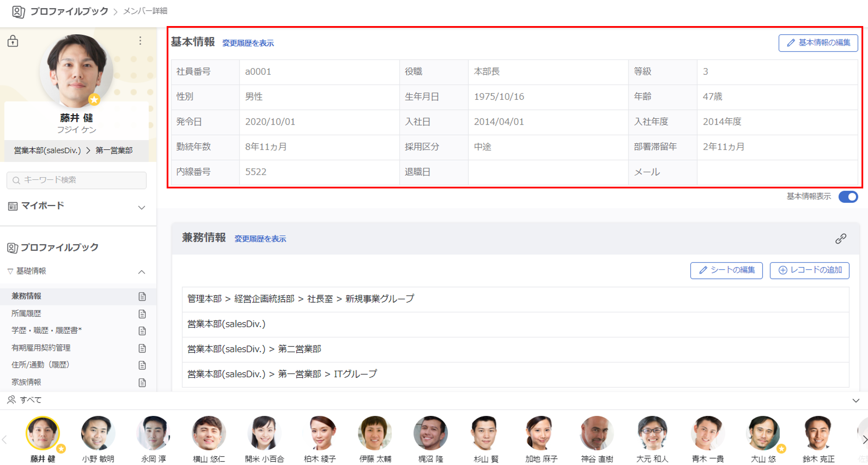The image size is (868, 465).
Task: Click the 営業本部(salesDiv.) department breadcrumb in profile card
Action: (x=47, y=151)
